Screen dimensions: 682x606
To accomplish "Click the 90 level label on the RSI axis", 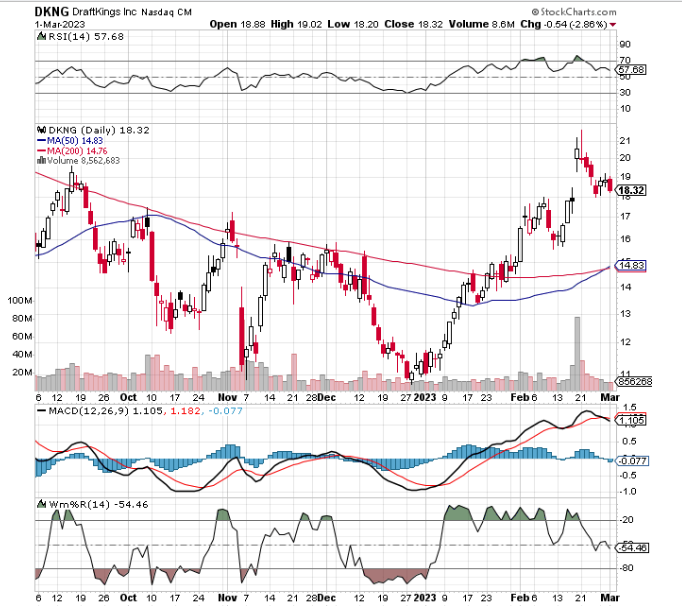I will pyautogui.click(x=625, y=44).
